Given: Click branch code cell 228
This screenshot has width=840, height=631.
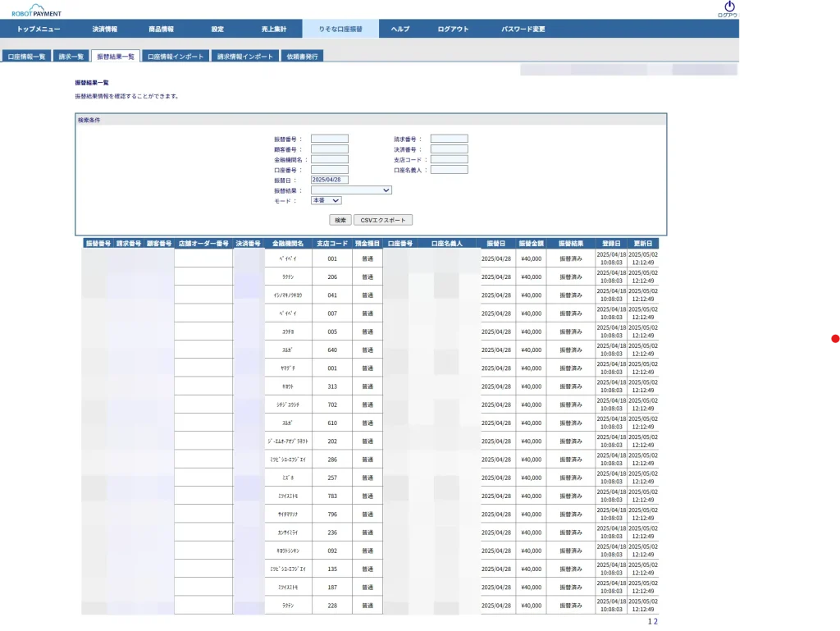Looking at the screenshot, I should [333, 606].
